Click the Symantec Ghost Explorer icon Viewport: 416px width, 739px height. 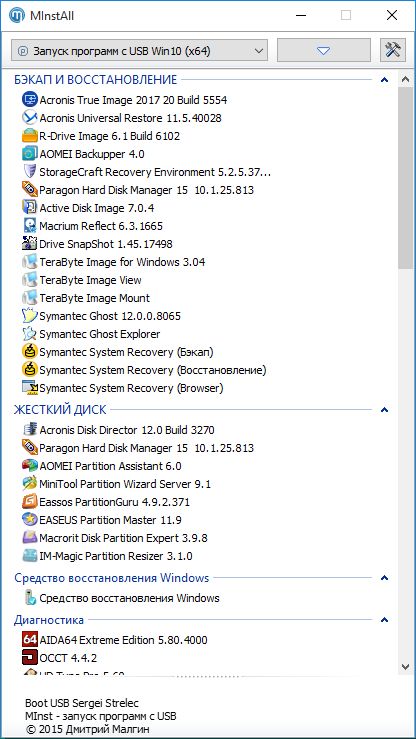pyautogui.click(x=30, y=334)
